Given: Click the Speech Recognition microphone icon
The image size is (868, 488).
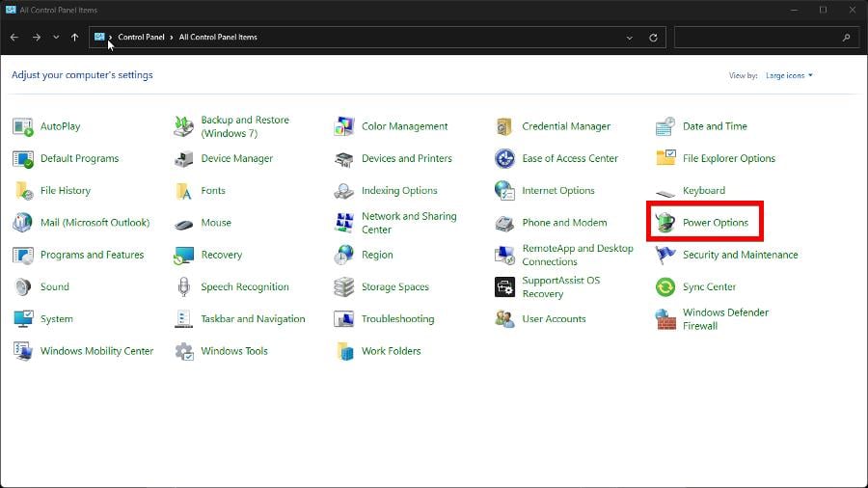Looking at the screenshot, I should [184, 287].
